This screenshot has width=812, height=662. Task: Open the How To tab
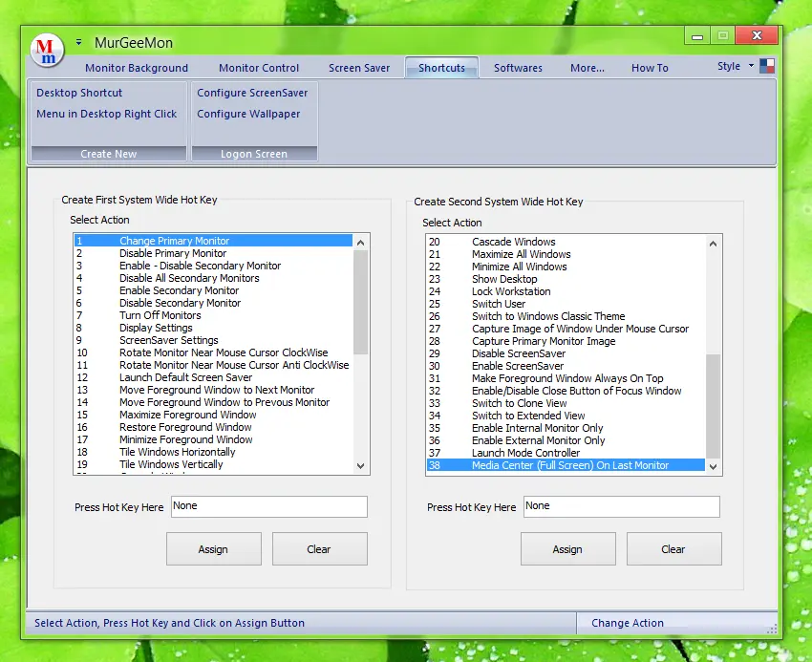click(x=650, y=68)
